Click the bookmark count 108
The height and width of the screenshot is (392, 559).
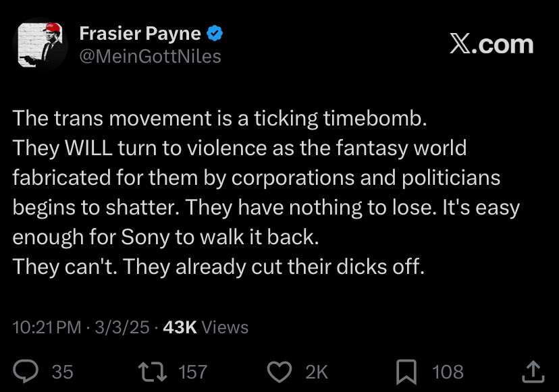pyautogui.click(x=448, y=371)
